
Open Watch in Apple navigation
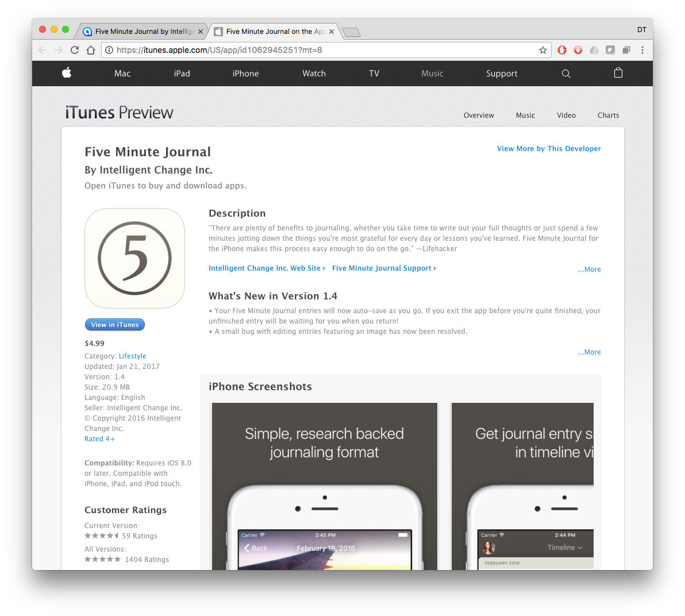tap(314, 74)
